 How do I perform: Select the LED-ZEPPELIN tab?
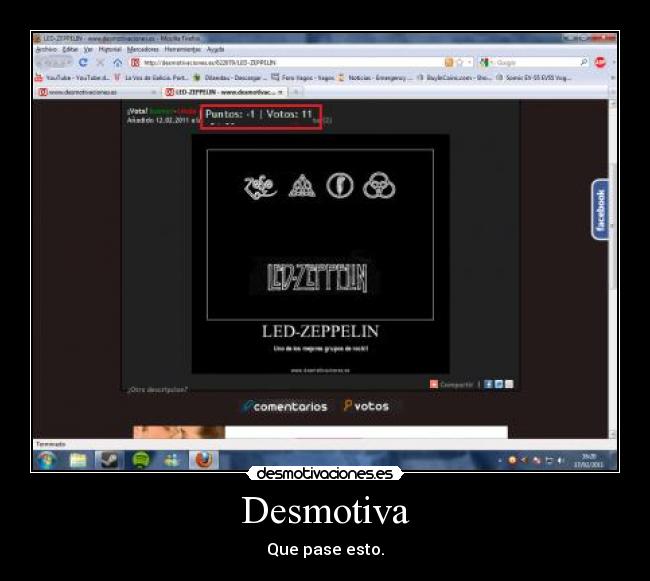point(224,92)
